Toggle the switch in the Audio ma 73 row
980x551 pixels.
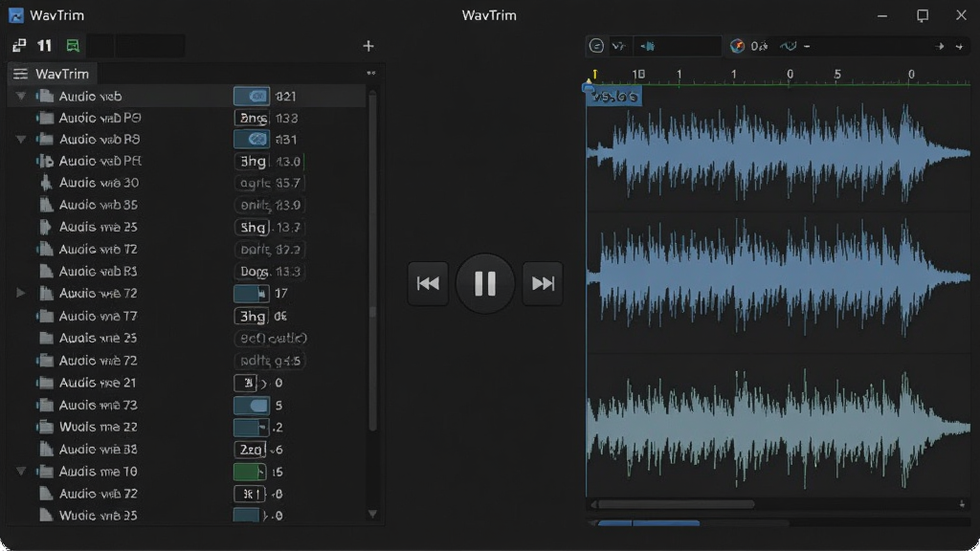pos(252,406)
